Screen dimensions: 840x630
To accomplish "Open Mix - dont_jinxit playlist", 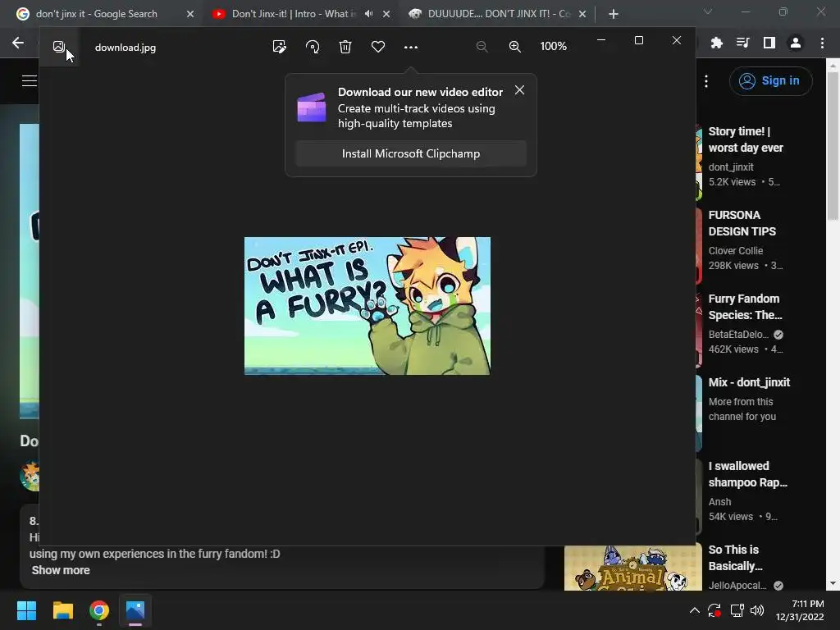I will [749, 382].
